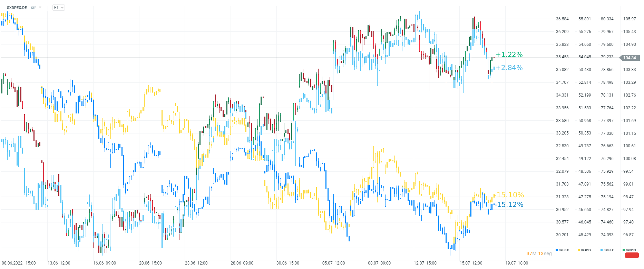Click the blue -15.12% change label

pyautogui.click(x=509, y=205)
